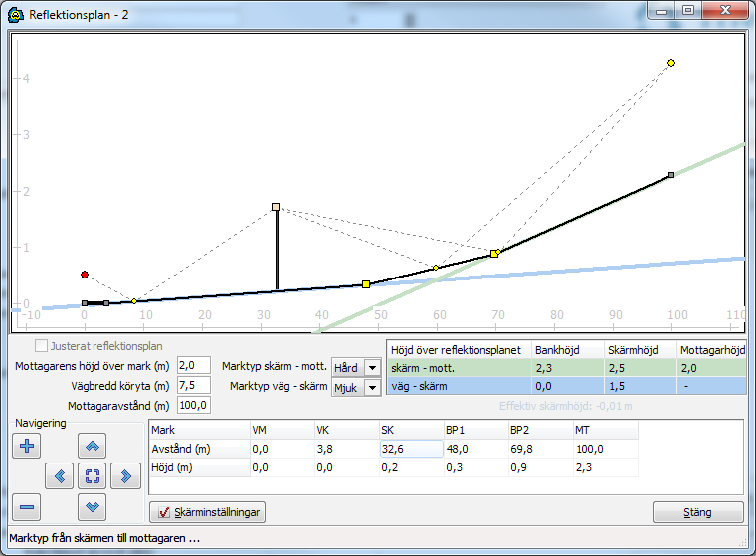Screen dimensions: 756x556
Task: Select the screen top handle on red barrier
Action: coord(276,207)
